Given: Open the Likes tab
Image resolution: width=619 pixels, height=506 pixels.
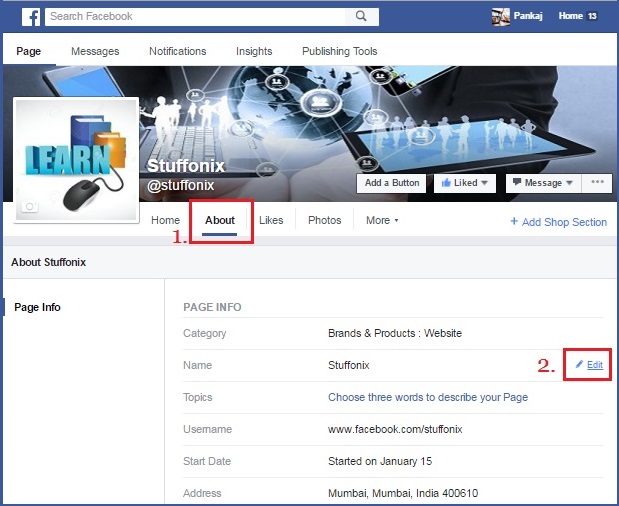Looking at the screenshot, I should tap(271, 220).
